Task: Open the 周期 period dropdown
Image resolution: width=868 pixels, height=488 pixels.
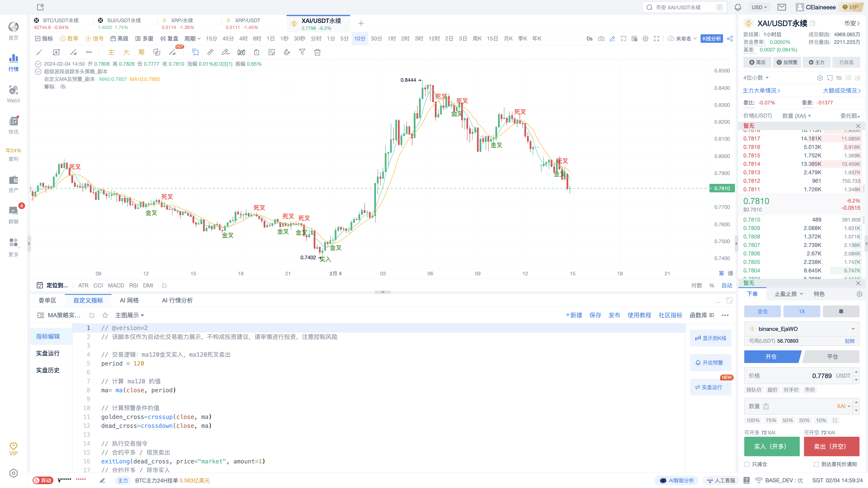Action: 192,39
